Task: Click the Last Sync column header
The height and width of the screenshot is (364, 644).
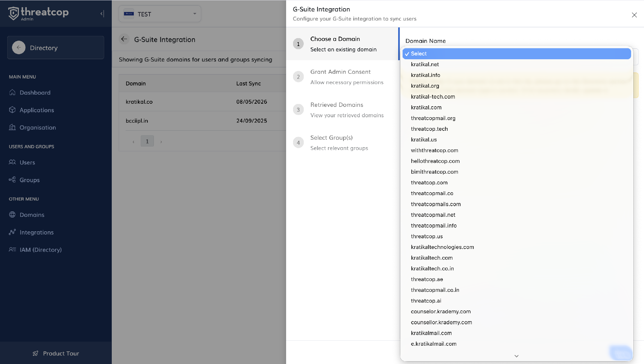Action: click(x=248, y=83)
